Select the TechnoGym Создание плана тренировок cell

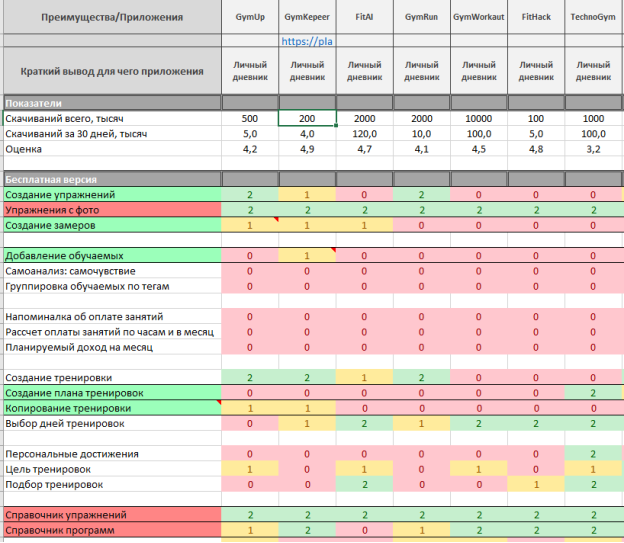click(x=593, y=393)
